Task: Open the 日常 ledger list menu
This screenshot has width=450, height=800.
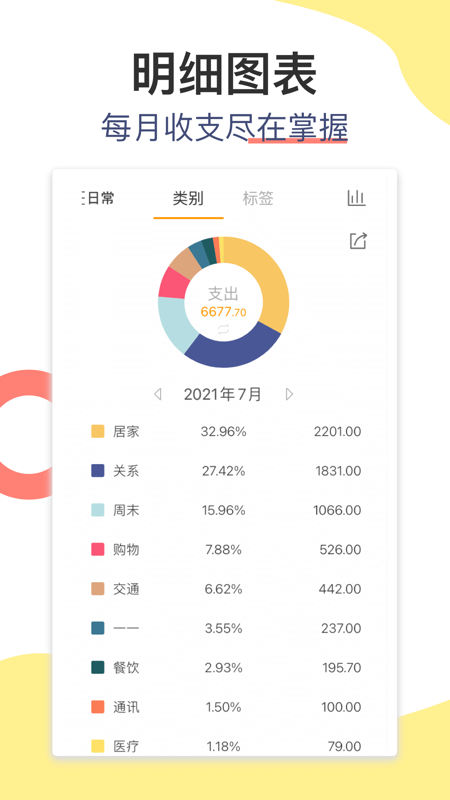Action: (x=98, y=198)
